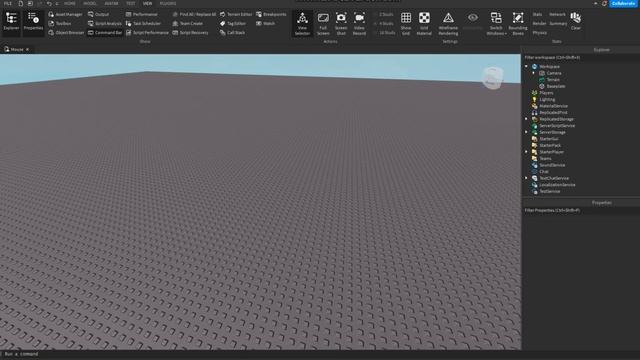
Task: Open Find All / Replace All
Action: tap(194, 14)
